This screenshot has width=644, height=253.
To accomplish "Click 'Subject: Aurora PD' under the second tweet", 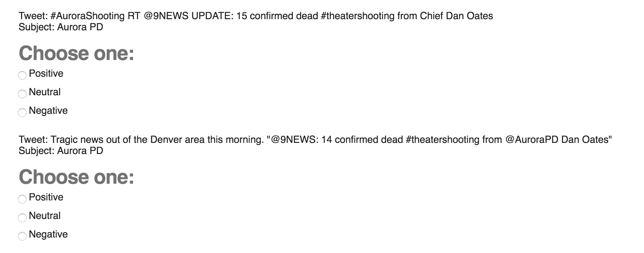I will pos(61,151).
